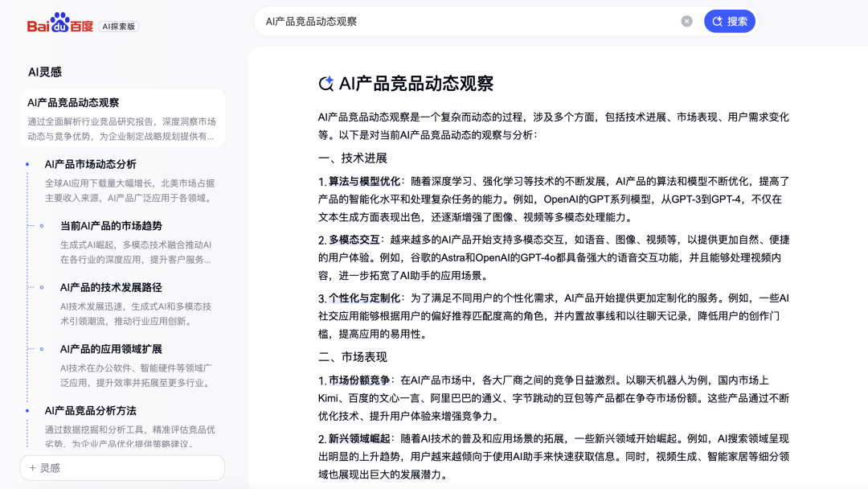Select AI产品竞品分析方法 in the sidebar
Screen dimensions: 868x489
coord(90,411)
